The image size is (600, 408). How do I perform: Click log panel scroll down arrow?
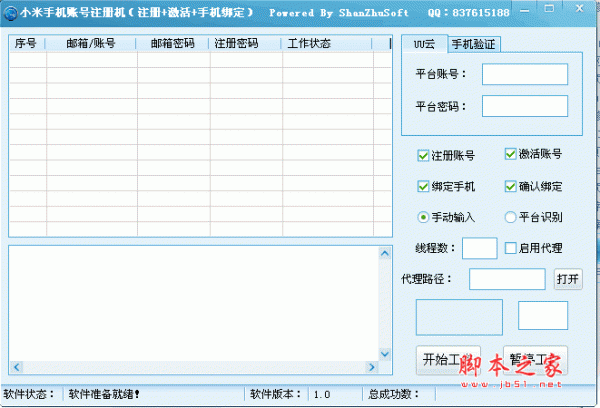coord(385,354)
